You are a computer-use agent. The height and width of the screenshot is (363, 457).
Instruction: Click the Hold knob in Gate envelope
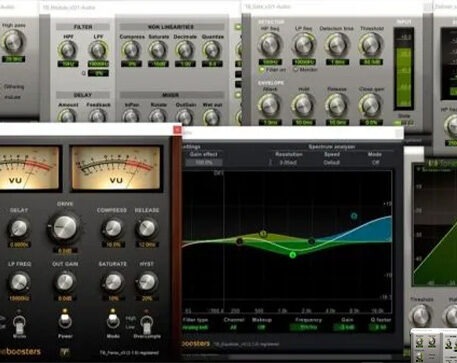click(x=303, y=105)
